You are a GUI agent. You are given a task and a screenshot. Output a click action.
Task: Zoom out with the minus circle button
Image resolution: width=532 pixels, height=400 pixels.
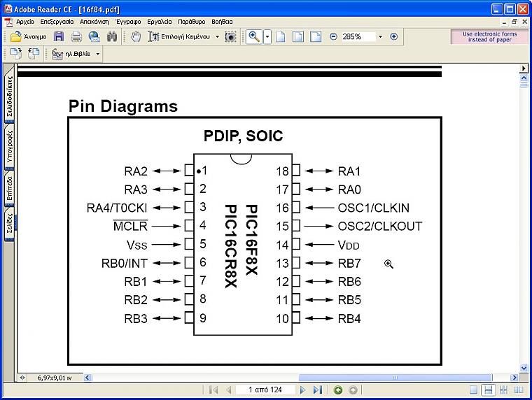(x=333, y=36)
